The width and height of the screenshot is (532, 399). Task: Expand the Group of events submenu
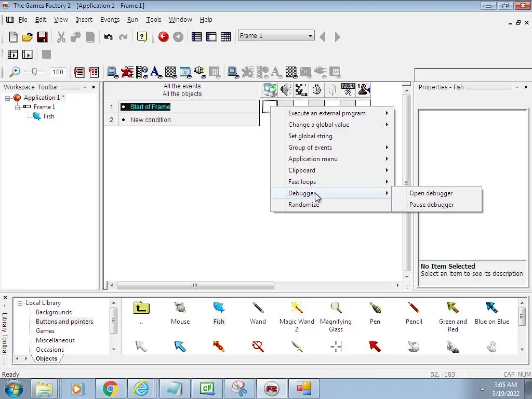click(332, 148)
